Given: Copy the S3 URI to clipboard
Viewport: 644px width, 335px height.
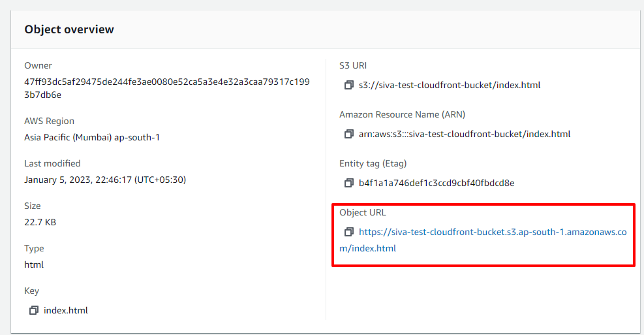Looking at the screenshot, I should 348,85.
